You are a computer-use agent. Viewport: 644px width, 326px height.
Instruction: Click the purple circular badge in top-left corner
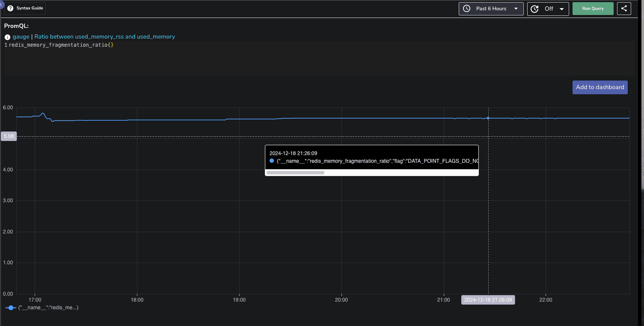(x=1, y=3)
